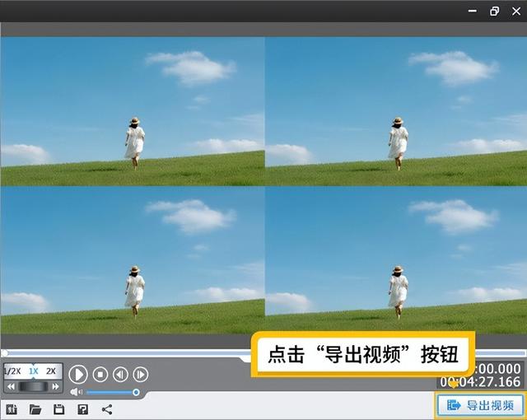Screen dimensions: 527x420
Task: Step forward one frame
Action: 141,375
